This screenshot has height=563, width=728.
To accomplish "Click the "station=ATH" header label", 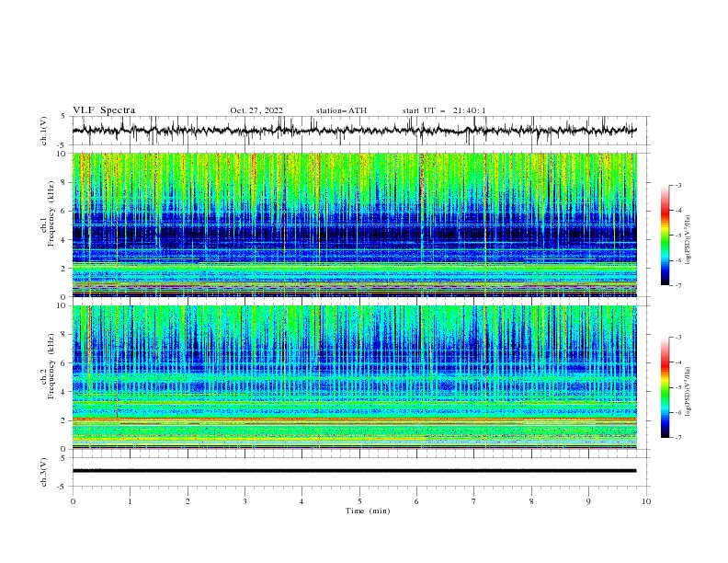I will point(341,110).
